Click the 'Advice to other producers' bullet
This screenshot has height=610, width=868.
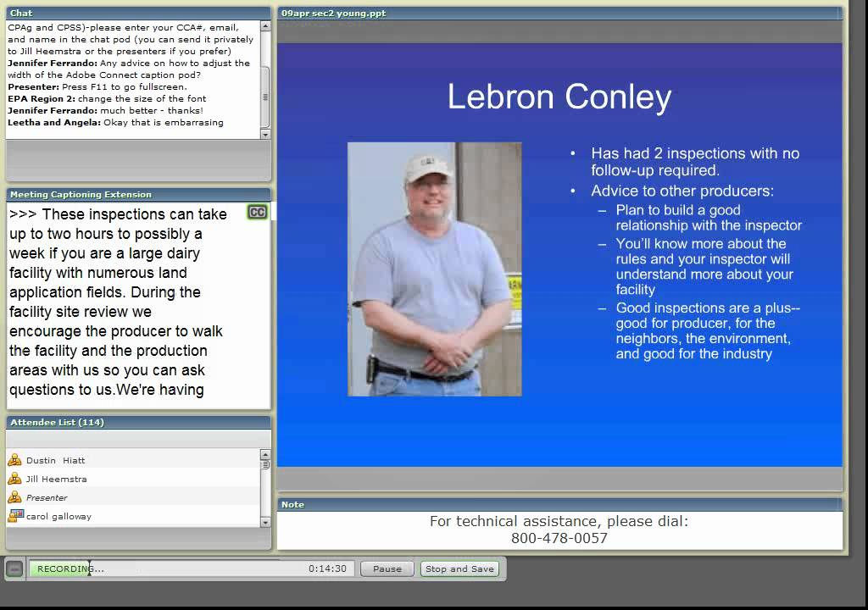click(682, 191)
